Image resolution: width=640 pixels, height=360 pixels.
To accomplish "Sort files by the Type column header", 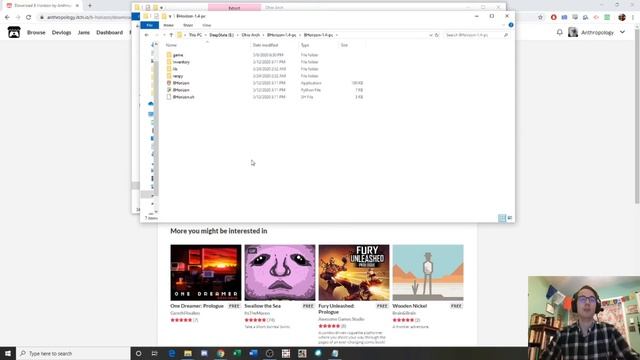I will click(305, 45).
